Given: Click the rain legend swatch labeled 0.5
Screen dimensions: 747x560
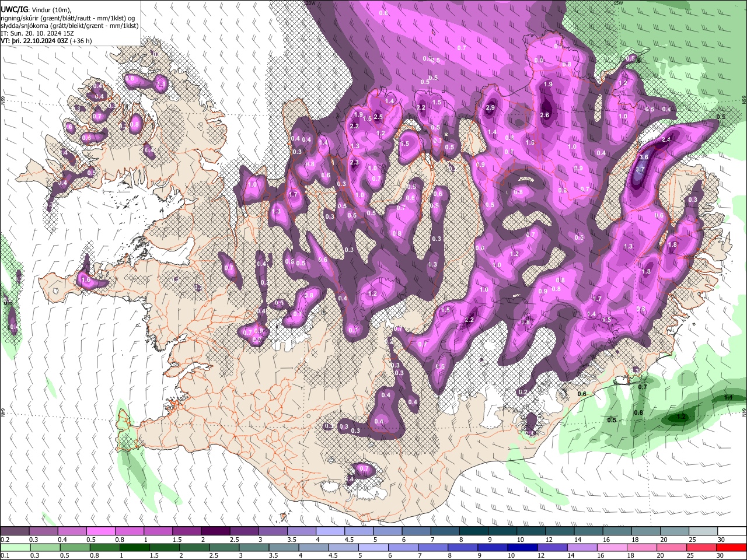Looking at the screenshot, I should tap(75, 548).
